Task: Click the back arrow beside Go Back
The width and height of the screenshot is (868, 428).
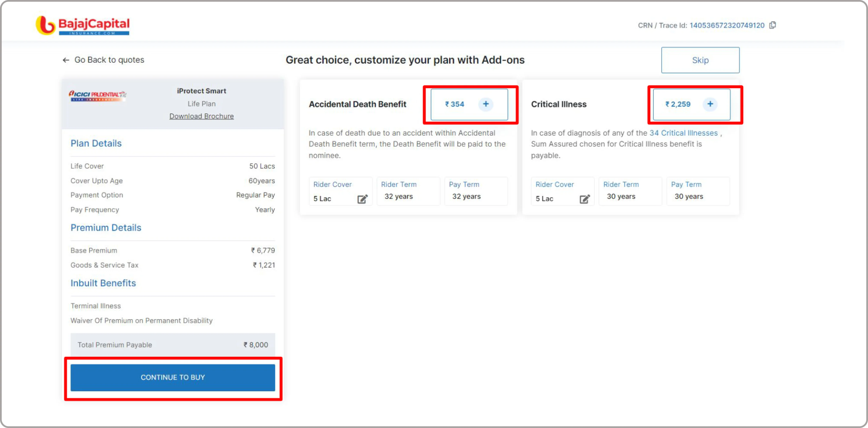Action: tap(66, 60)
